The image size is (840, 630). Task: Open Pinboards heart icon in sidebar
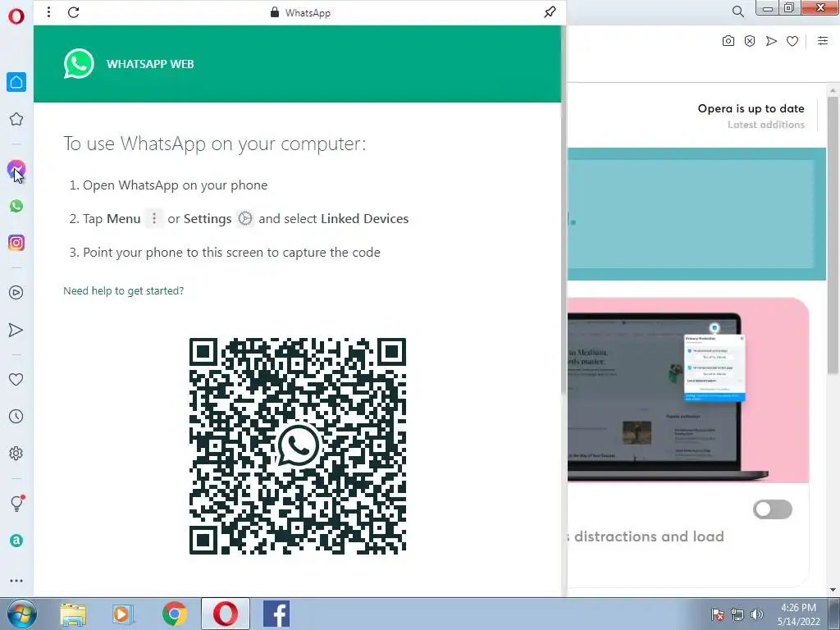(x=16, y=379)
